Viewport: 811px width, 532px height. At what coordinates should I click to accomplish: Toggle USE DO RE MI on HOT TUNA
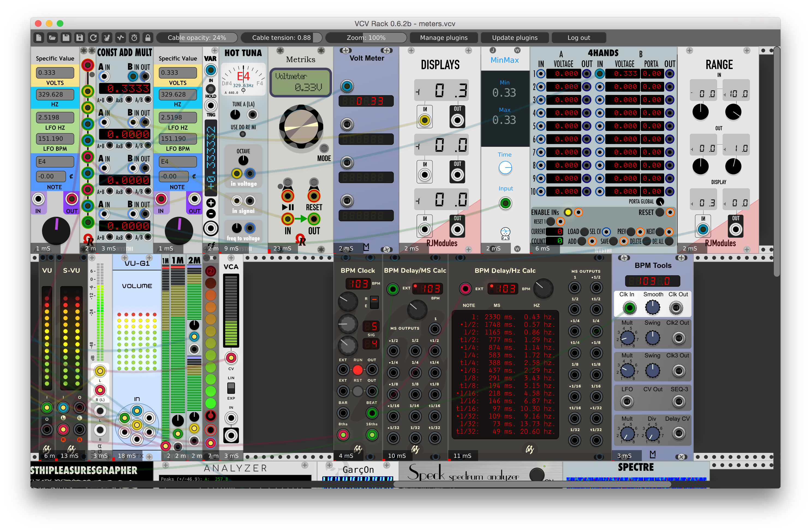pyautogui.click(x=243, y=134)
